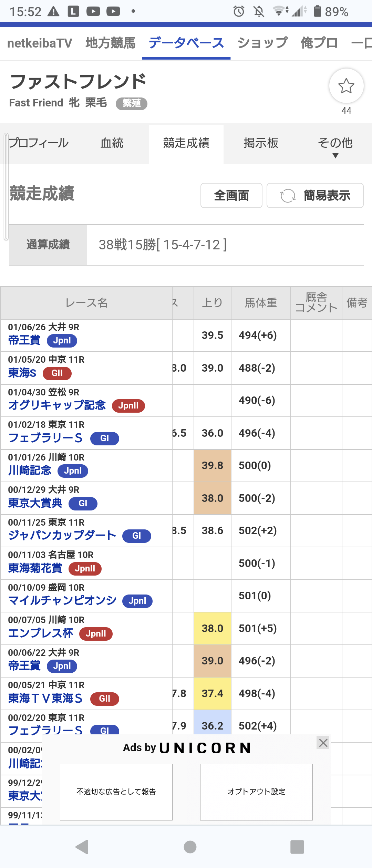Screen dimensions: 372x868
Task: Close the Unicorn ad overlay
Action: (x=323, y=743)
